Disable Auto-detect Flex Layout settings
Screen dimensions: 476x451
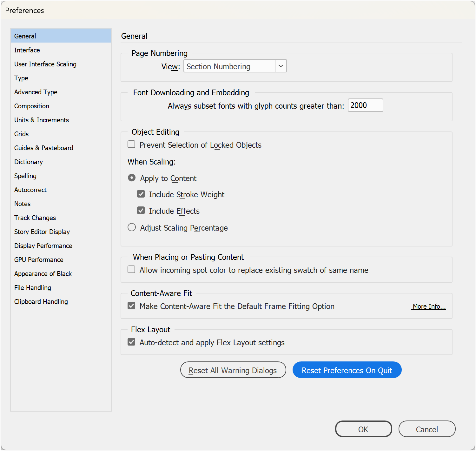coord(131,342)
